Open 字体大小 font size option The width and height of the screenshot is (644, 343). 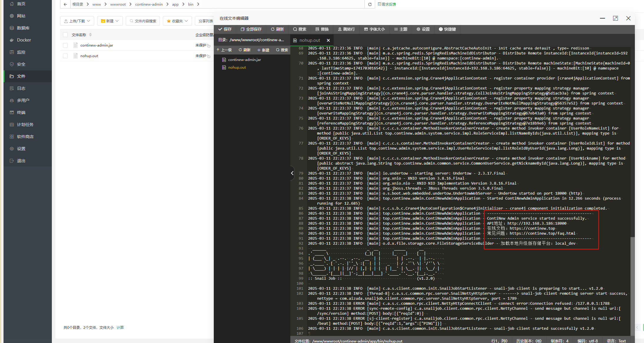point(375,29)
